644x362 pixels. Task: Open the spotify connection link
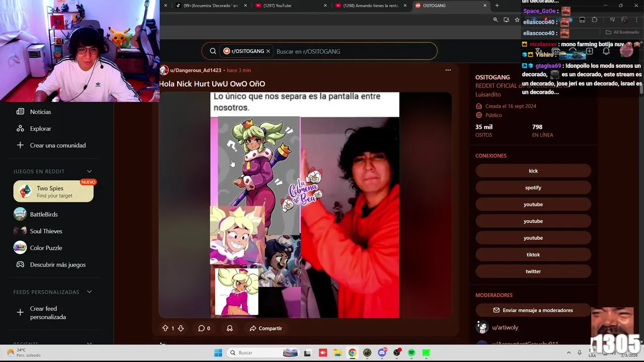[533, 188]
